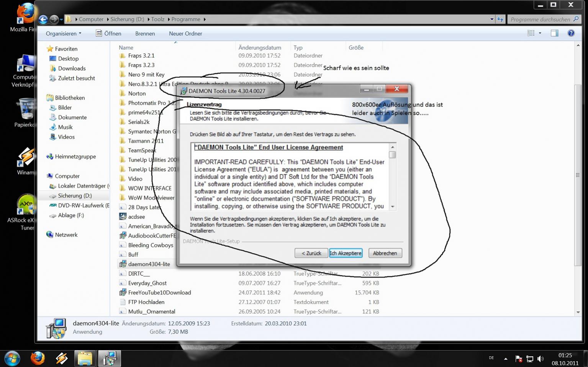The width and height of the screenshot is (588, 367).
Task: Select the Nero 9 mit Key folder
Action: coord(146,75)
